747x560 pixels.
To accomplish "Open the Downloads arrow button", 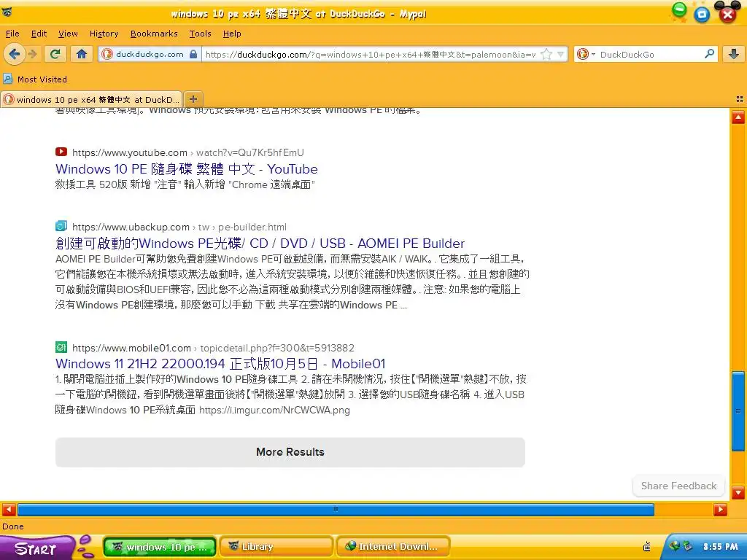I will click(x=734, y=54).
